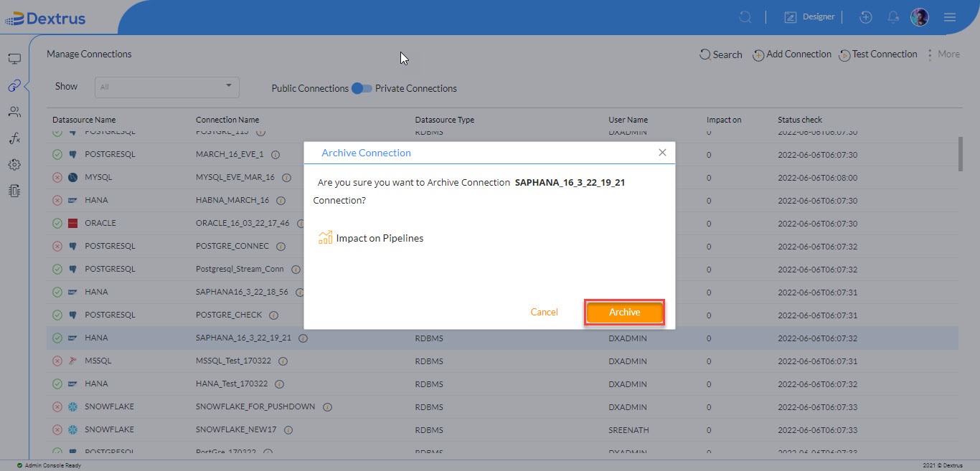Open the hamburger menu in header
980x471 pixels.
click(x=950, y=17)
